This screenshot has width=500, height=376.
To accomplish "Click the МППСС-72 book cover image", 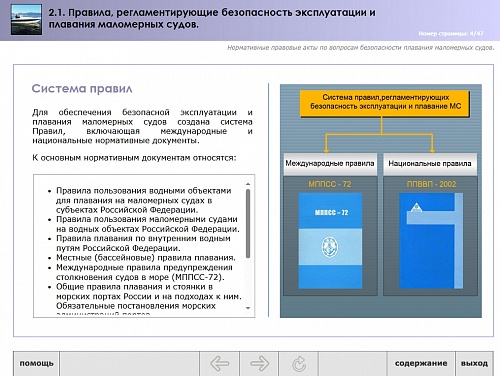I will tap(330, 240).
